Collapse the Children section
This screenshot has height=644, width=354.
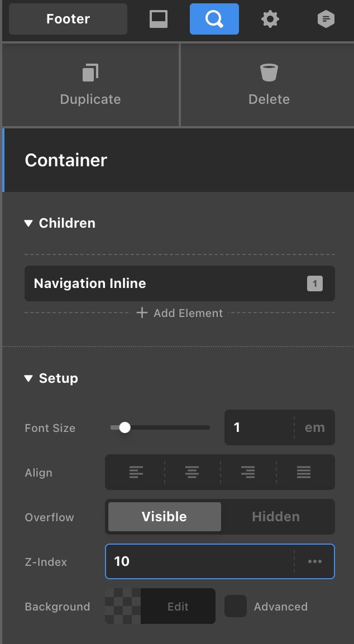[x=29, y=223]
